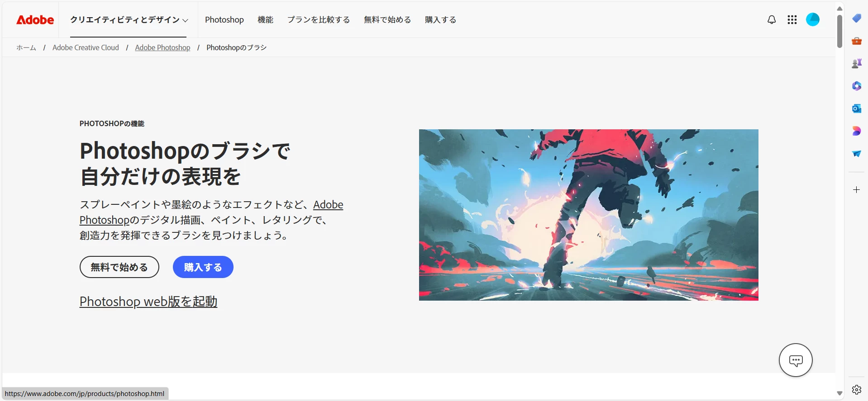
Task: Click the Adobe logo
Action: click(35, 20)
